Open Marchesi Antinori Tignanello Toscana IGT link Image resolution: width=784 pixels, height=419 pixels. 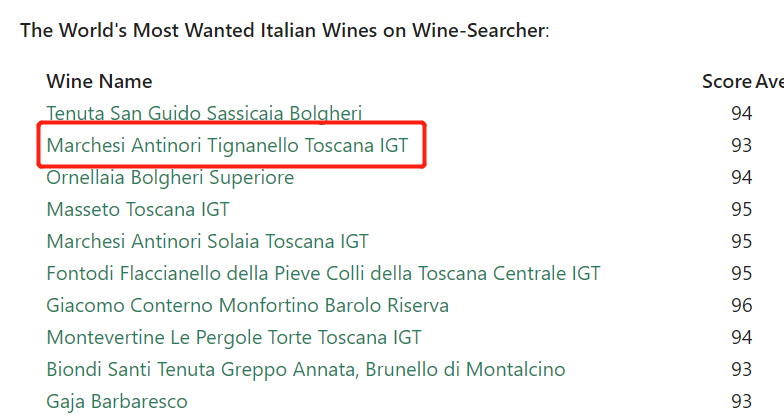[x=228, y=146]
